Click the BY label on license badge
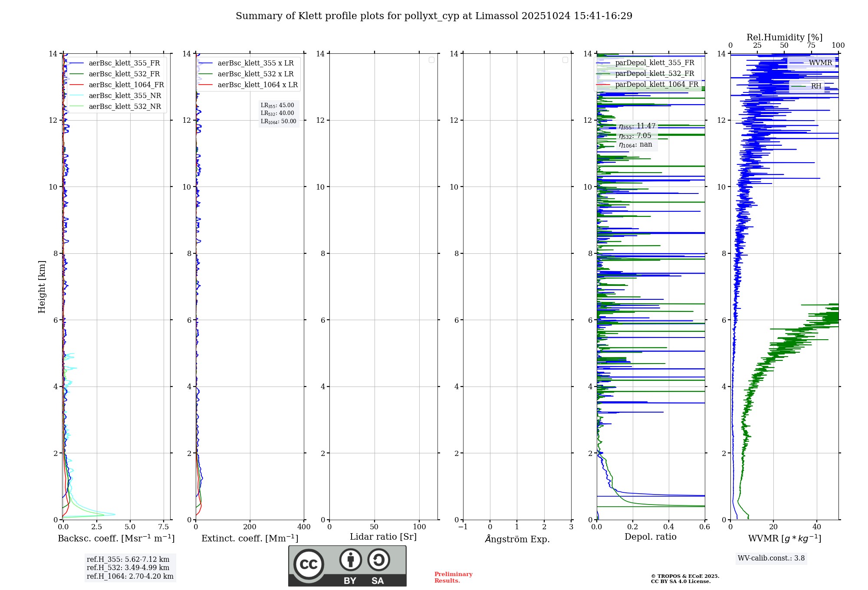This screenshot has width=868, height=590. [350, 581]
